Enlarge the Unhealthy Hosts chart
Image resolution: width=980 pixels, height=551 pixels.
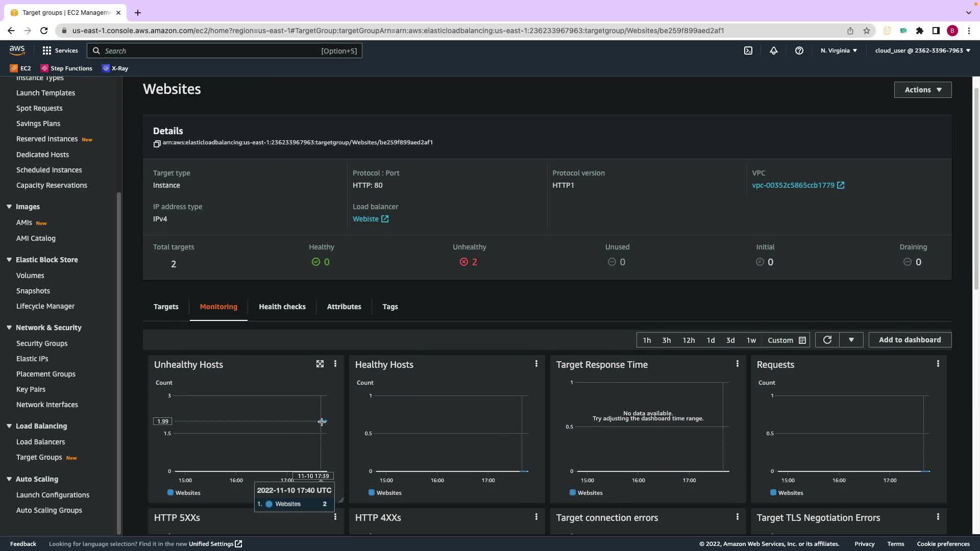(320, 364)
